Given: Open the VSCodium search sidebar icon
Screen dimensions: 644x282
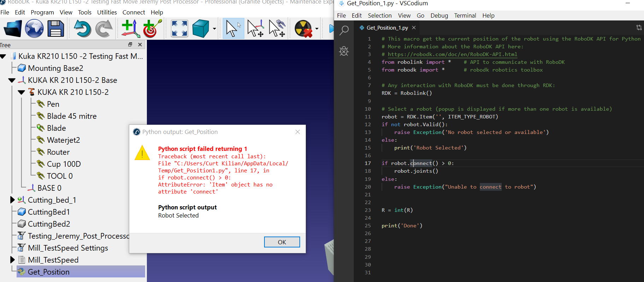Looking at the screenshot, I should pos(344,31).
